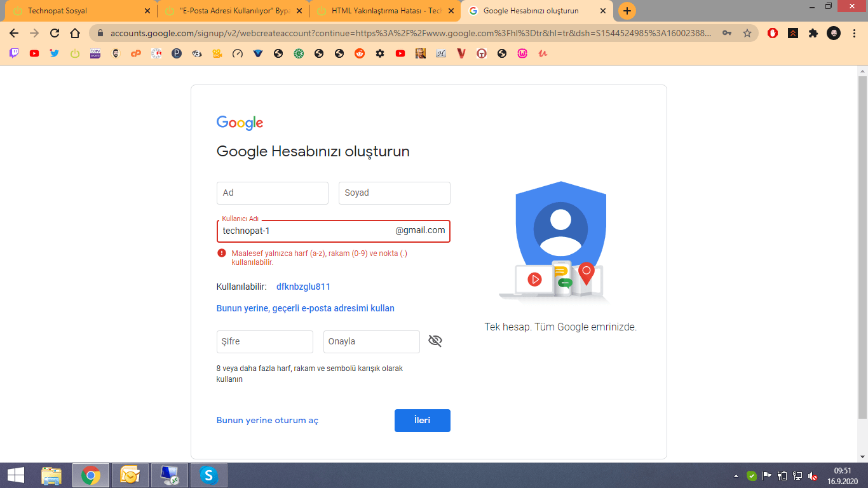Click the Soyad last name field
868x488 pixels.
tap(395, 193)
